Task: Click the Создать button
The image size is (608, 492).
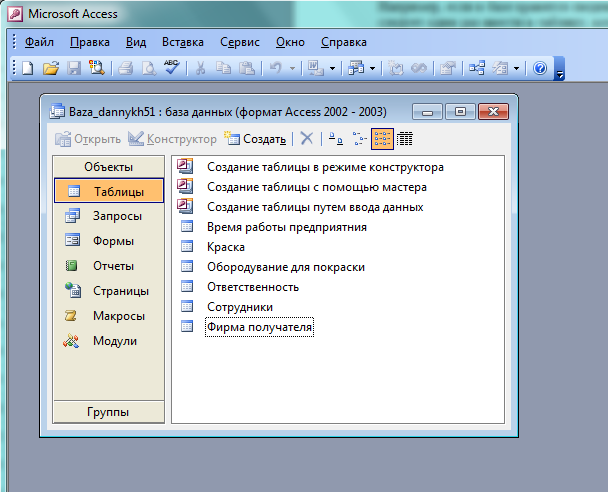Action: [x=255, y=139]
